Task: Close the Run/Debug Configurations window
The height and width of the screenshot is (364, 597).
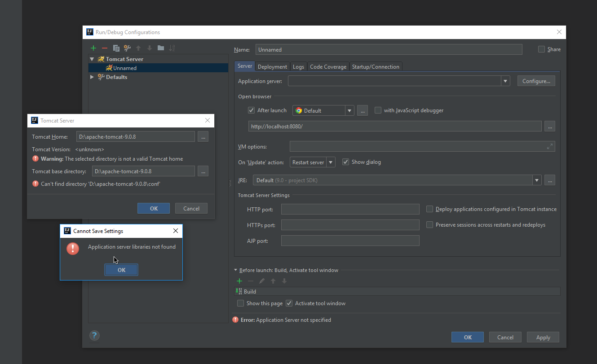Action: coord(559,32)
